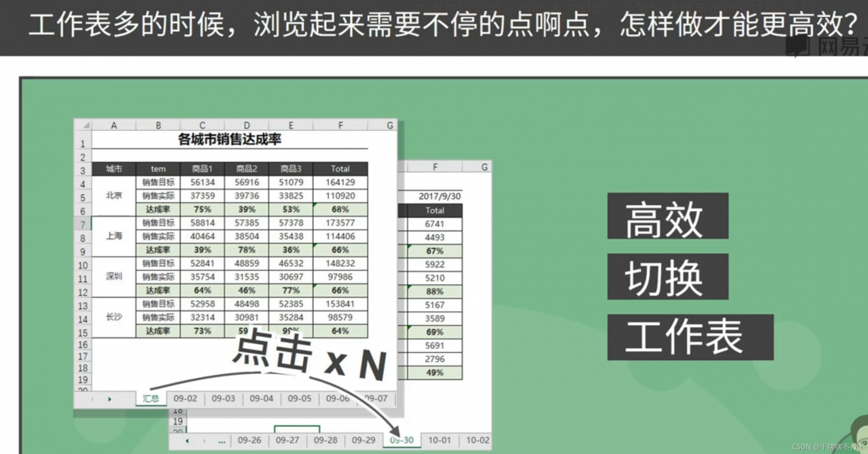Select the 09-27 sheet tab
The width and height of the screenshot is (868, 454).
coord(288,440)
